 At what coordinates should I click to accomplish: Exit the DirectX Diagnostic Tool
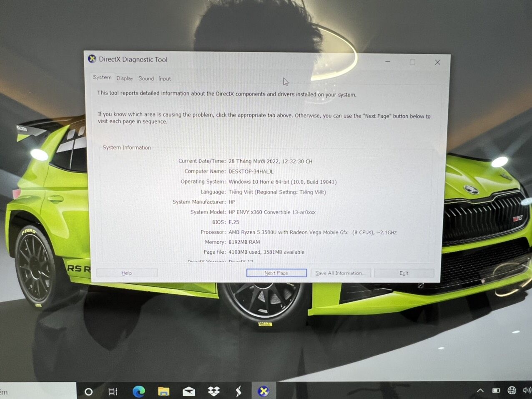pos(404,273)
